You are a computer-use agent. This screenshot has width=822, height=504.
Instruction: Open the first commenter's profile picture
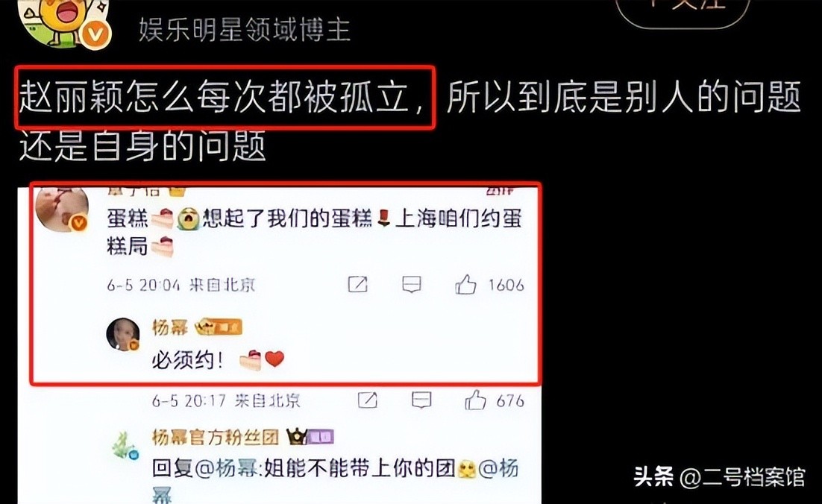coord(62,210)
